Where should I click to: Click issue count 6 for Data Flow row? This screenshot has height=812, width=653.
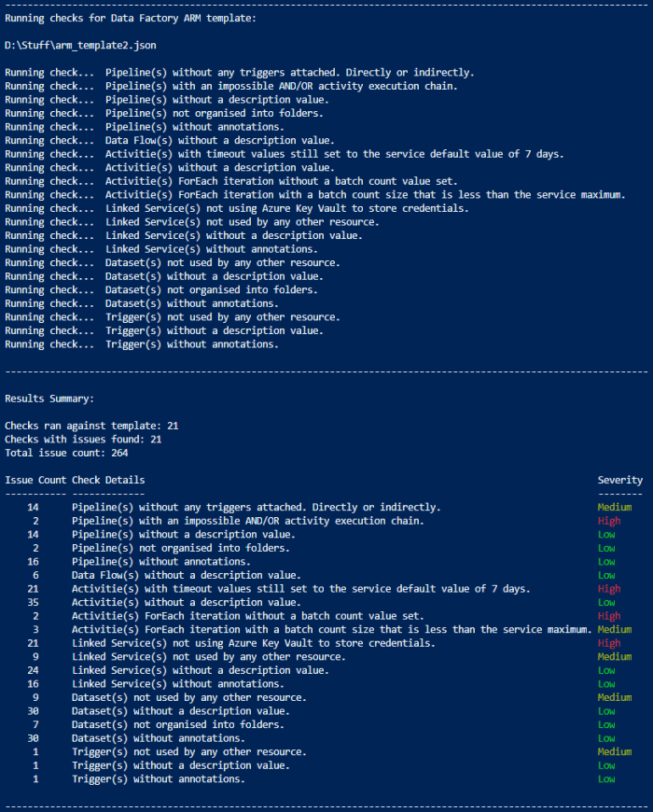pyautogui.click(x=35, y=575)
